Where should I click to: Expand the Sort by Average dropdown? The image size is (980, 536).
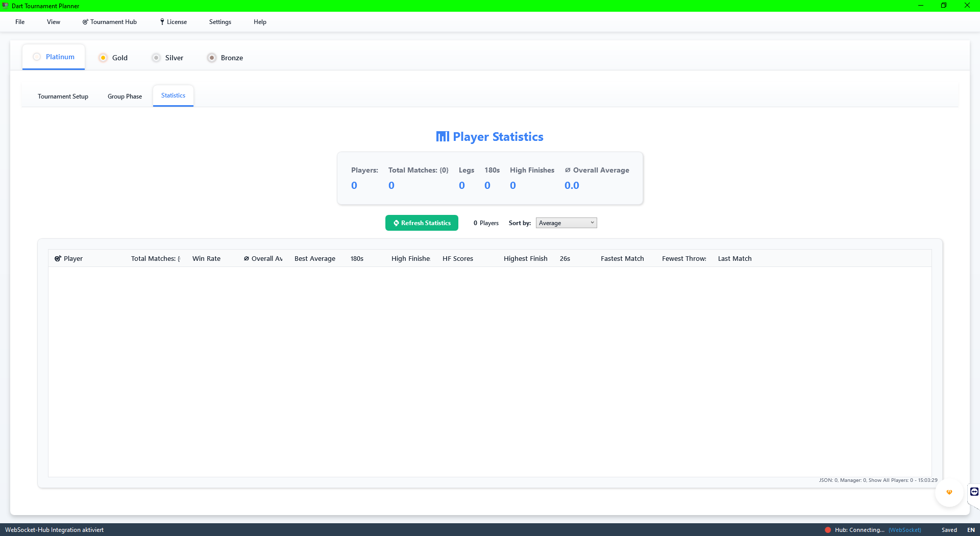[566, 223]
